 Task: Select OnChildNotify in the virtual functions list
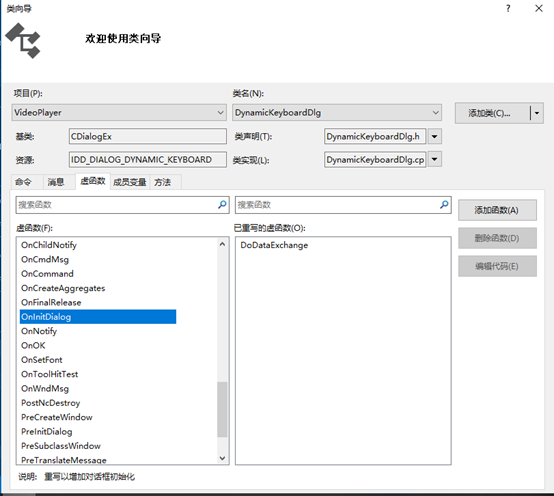(49, 245)
